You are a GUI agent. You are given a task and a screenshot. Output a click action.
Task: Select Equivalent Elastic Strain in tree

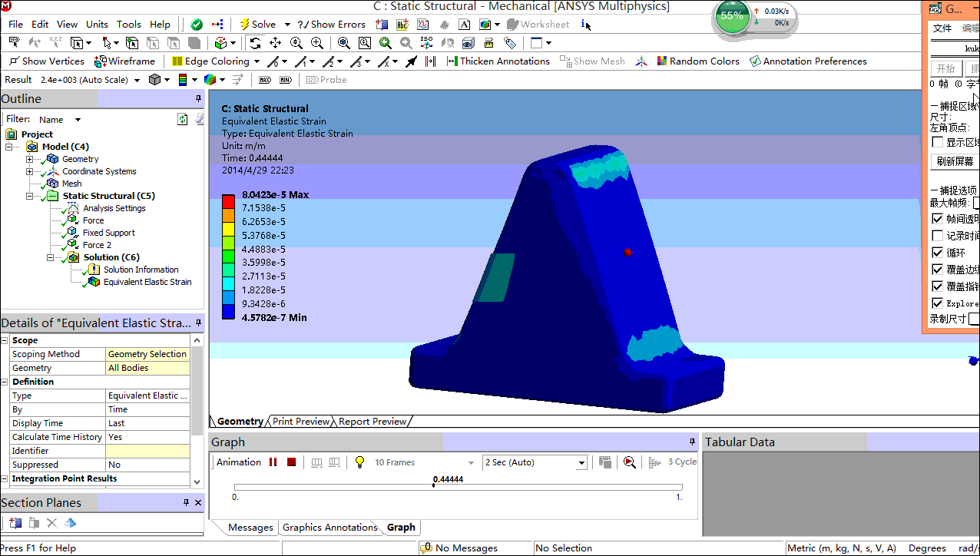tap(147, 282)
